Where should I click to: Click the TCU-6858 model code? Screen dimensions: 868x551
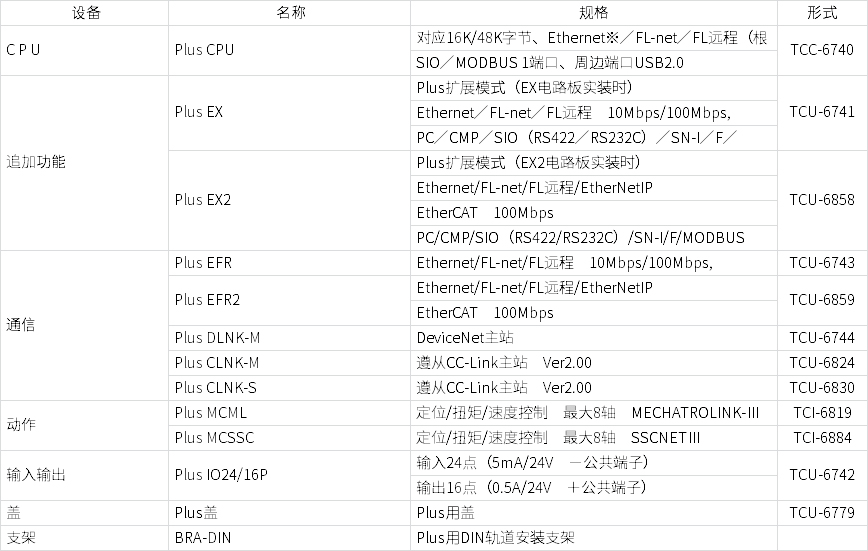[821, 200]
